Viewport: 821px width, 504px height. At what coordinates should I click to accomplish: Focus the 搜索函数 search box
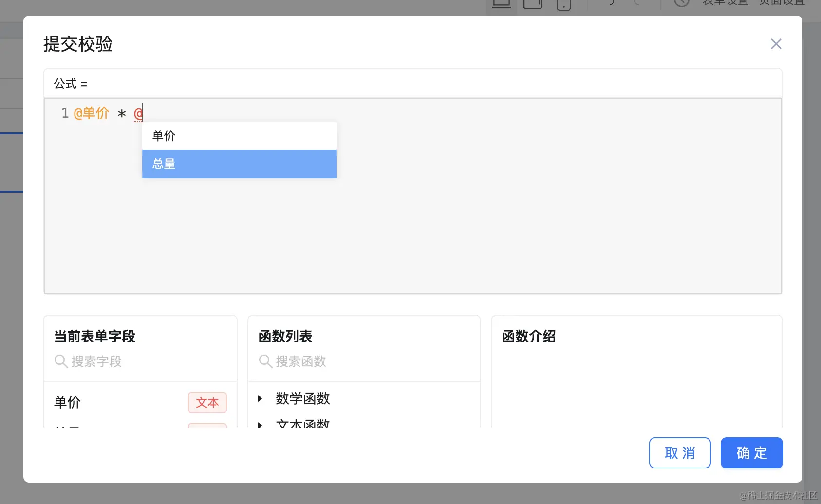364,361
